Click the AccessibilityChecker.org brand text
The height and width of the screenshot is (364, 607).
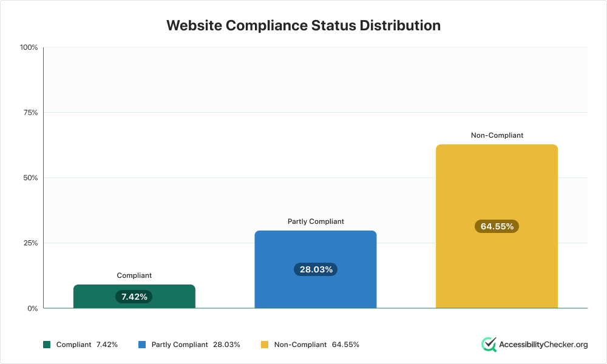(x=543, y=344)
